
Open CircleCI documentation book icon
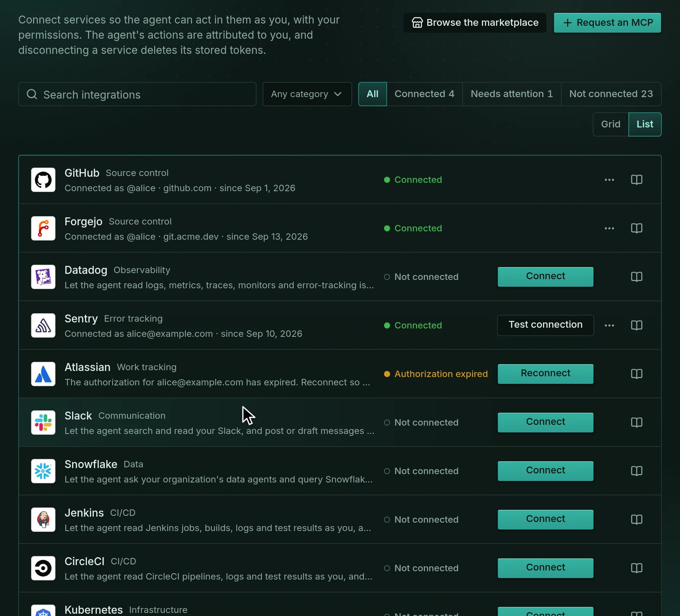point(636,568)
